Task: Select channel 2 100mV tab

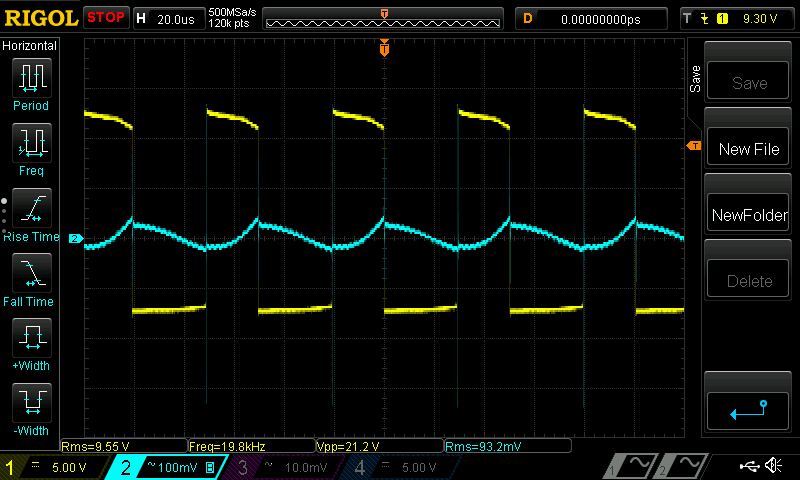Action: click(168, 467)
